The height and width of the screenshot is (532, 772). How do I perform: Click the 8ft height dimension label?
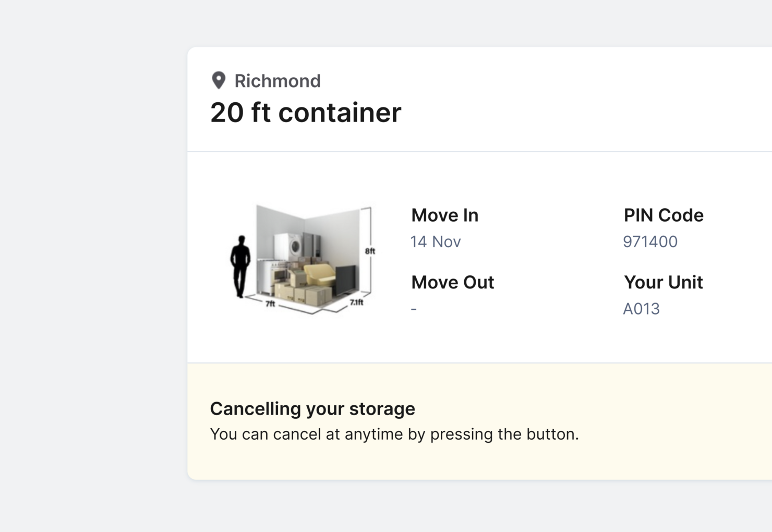(x=370, y=251)
